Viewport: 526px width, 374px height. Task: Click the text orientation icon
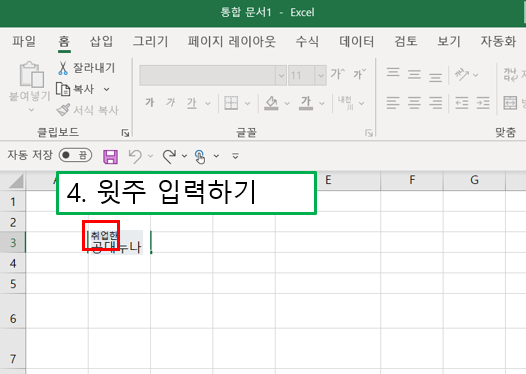click(x=462, y=74)
